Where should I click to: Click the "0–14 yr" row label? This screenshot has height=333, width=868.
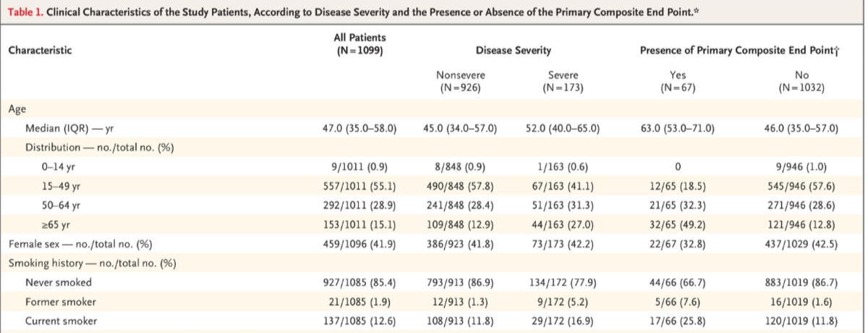pyautogui.click(x=60, y=166)
